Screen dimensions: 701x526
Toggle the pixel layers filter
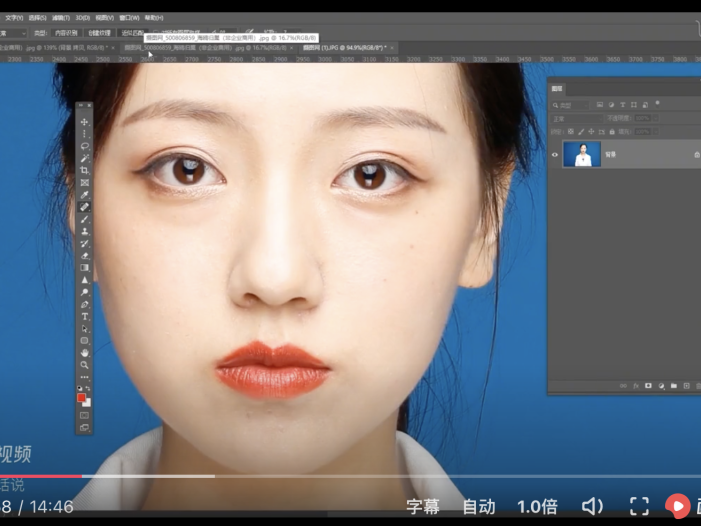pyautogui.click(x=600, y=105)
